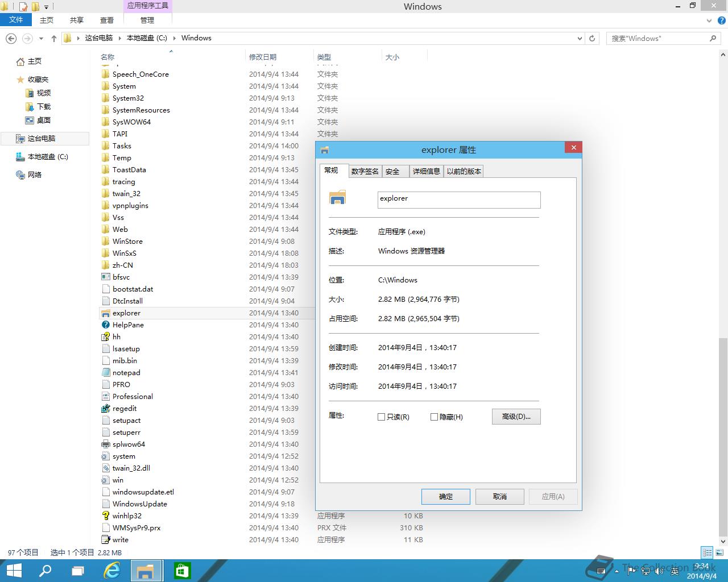Select the WindowsUpdate file row

[x=207, y=504]
